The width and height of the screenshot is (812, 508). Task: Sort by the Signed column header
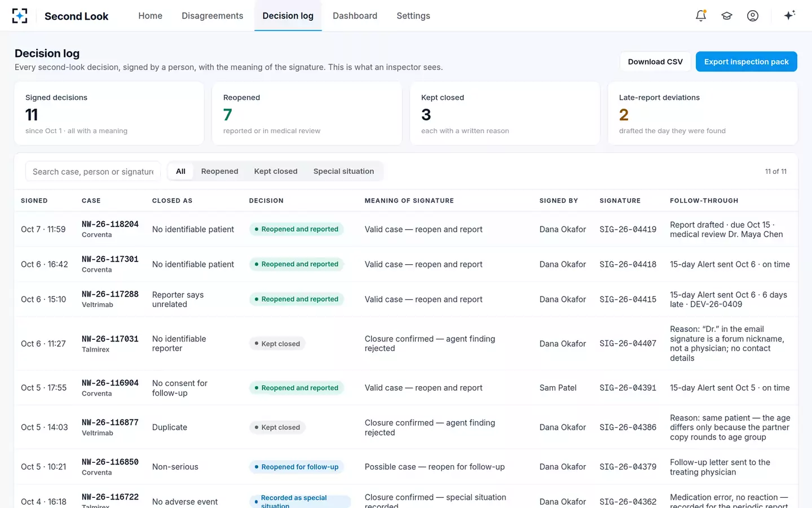pos(34,200)
